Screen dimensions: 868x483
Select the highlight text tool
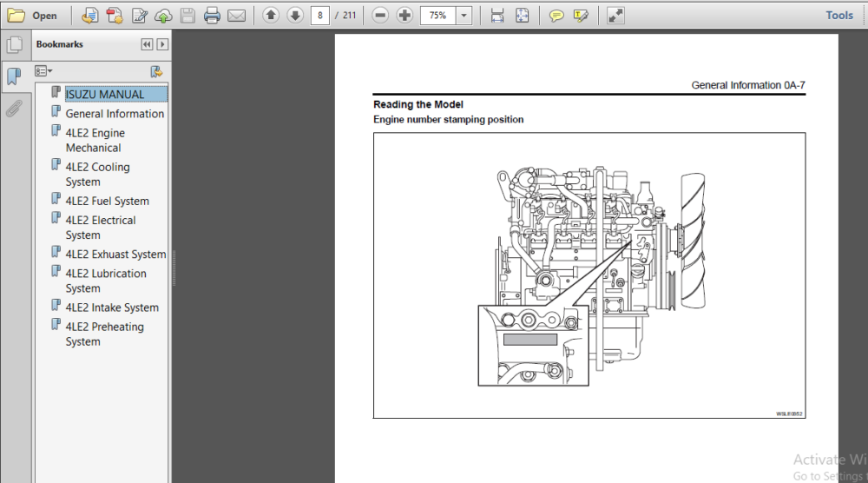click(581, 16)
